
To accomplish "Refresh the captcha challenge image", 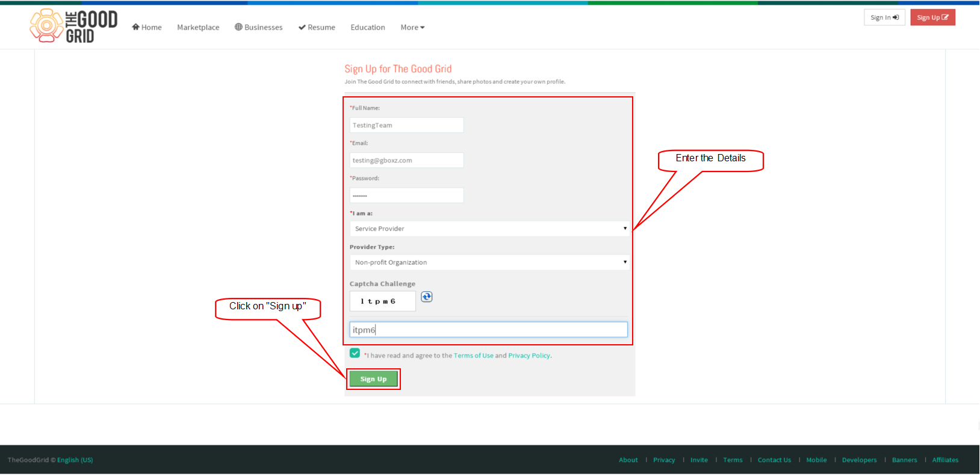I will coord(426,297).
